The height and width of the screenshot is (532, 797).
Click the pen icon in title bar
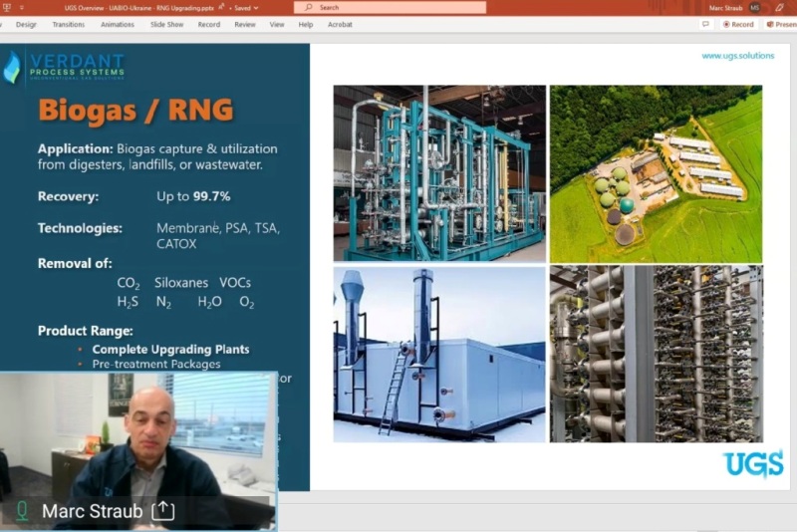coord(780,8)
